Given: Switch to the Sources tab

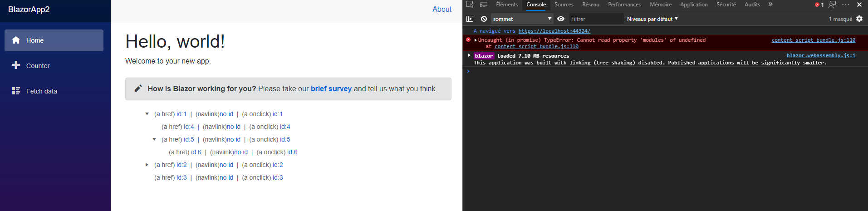Looking at the screenshot, I should tap(564, 5).
